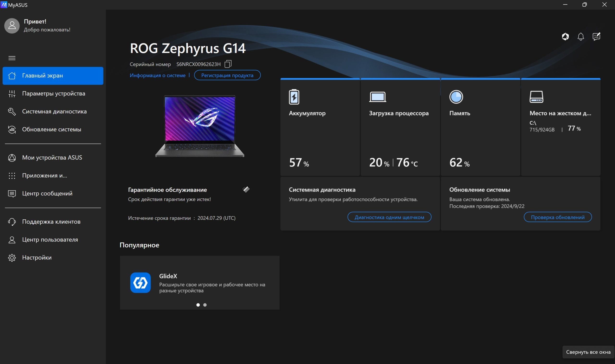The image size is (615, 364).
Task: Click Проверка обновлений button
Action: click(x=558, y=217)
